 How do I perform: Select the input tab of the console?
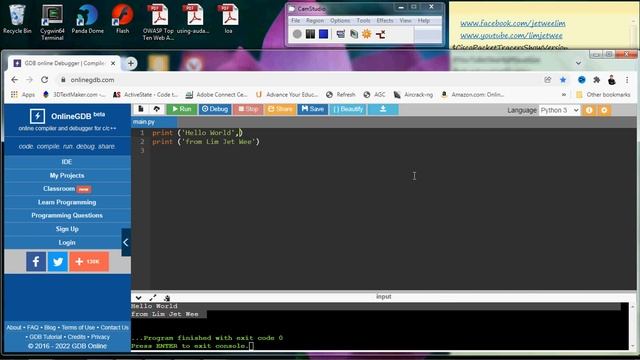383,296
